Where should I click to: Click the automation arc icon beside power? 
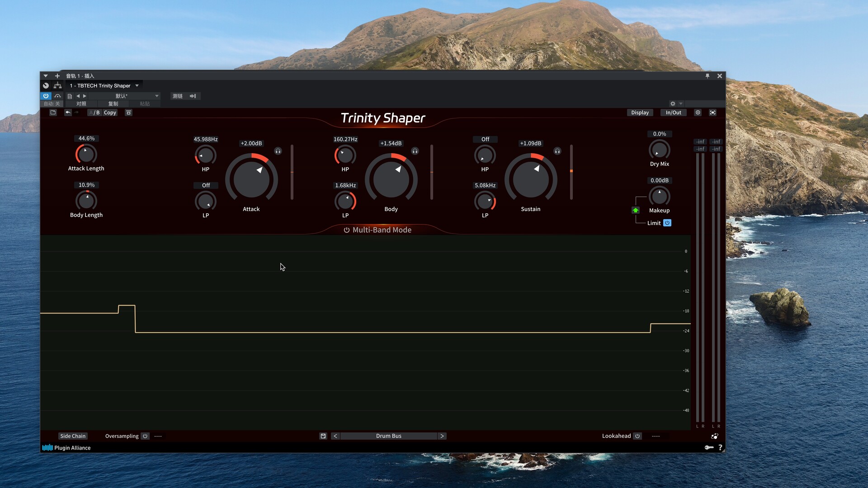click(57, 96)
